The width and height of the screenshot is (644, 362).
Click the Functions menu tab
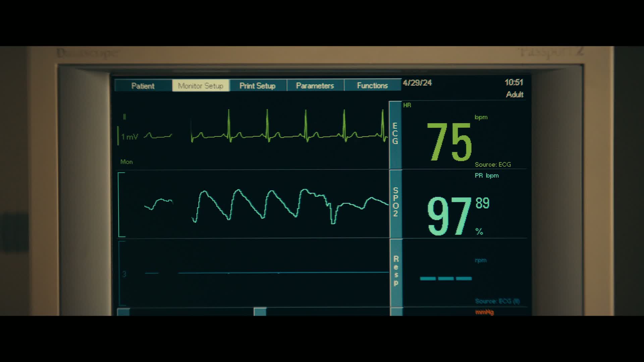coord(372,86)
